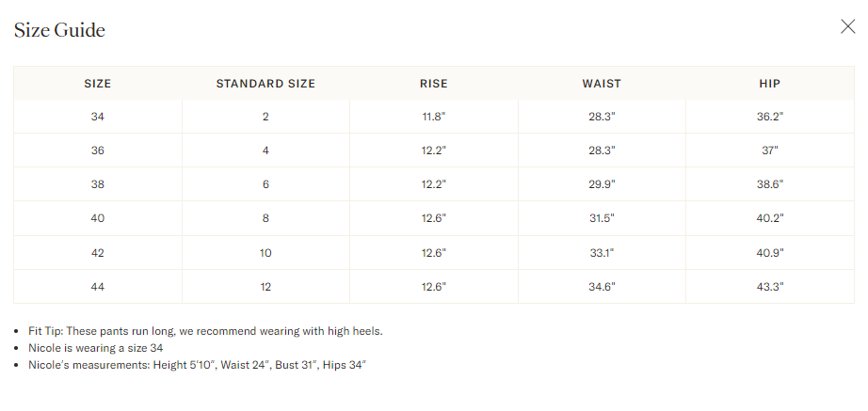This screenshot has height=411, width=868.
Task: Click the 34.6" waist value
Action: (602, 287)
